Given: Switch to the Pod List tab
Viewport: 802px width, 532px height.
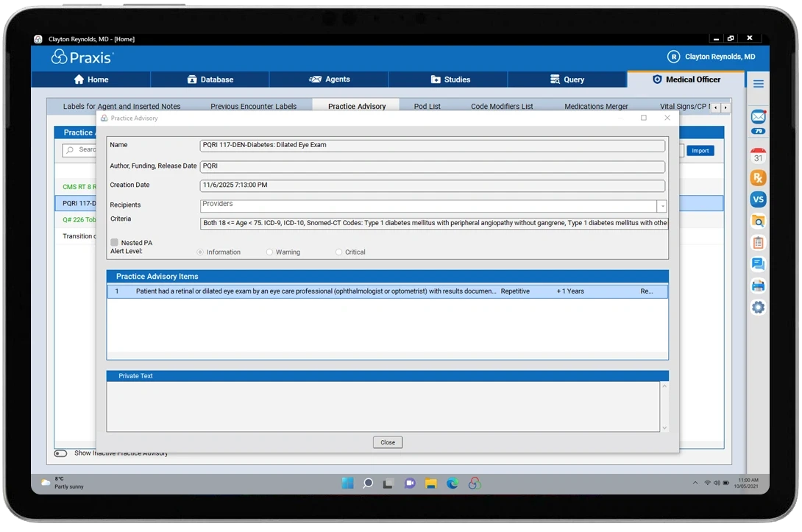Looking at the screenshot, I should coord(427,106).
